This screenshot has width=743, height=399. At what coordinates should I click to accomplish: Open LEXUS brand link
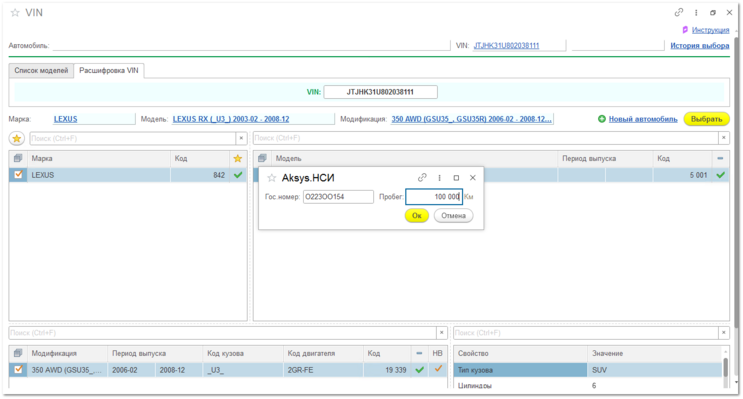(65, 119)
